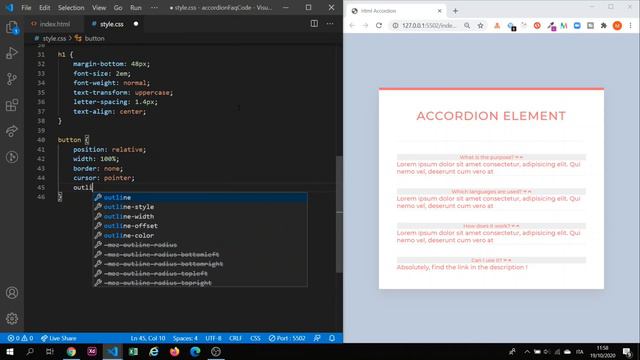Open Excel from taskbar
Viewport: 640px width, 360px height.
pyautogui.click(x=133, y=351)
